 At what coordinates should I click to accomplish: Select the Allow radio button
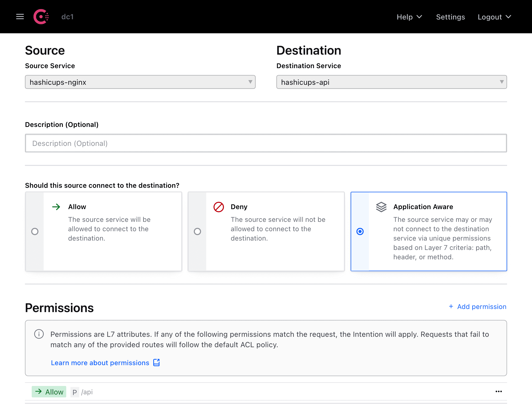(35, 231)
